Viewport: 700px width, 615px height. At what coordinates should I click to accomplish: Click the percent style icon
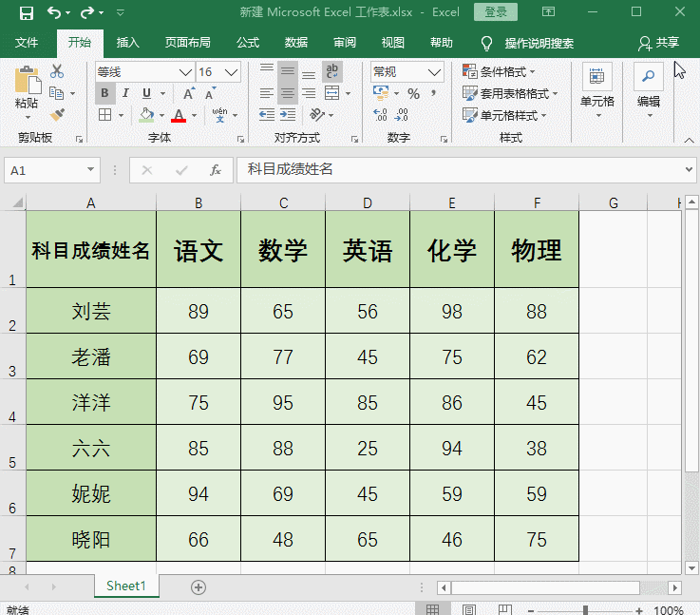413,94
